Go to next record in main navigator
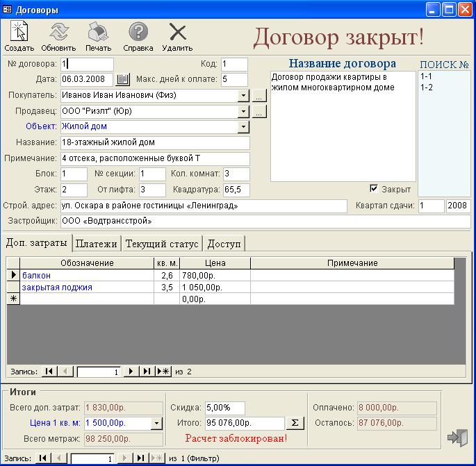This screenshot has height=466, width=476. tap(124, 458)
